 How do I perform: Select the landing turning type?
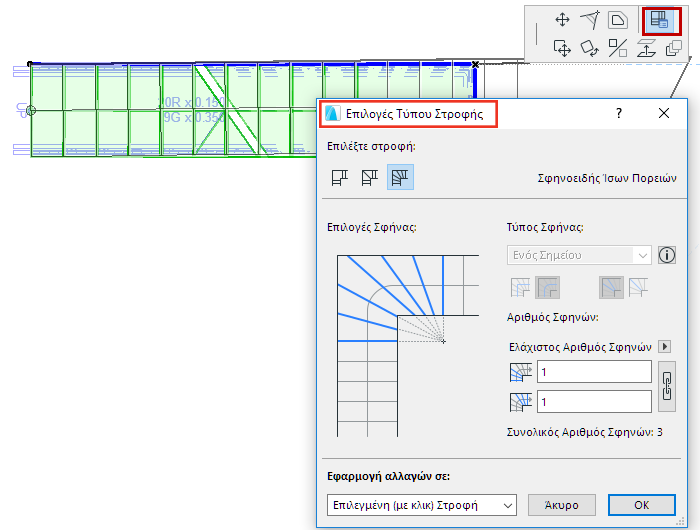click(340, 177)
